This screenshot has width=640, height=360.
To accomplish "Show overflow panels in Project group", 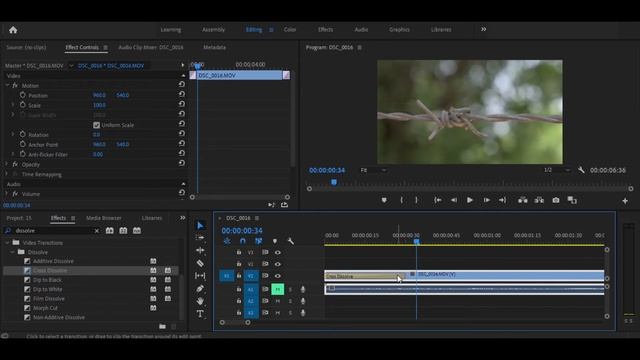I will (x=182, y=218).
